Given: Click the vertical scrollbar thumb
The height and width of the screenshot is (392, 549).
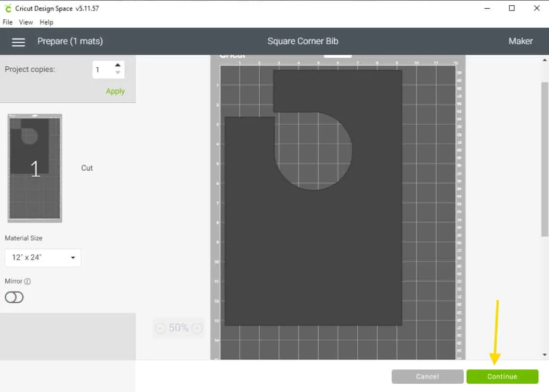Looking at the screenshot, I should coord(545,159).
